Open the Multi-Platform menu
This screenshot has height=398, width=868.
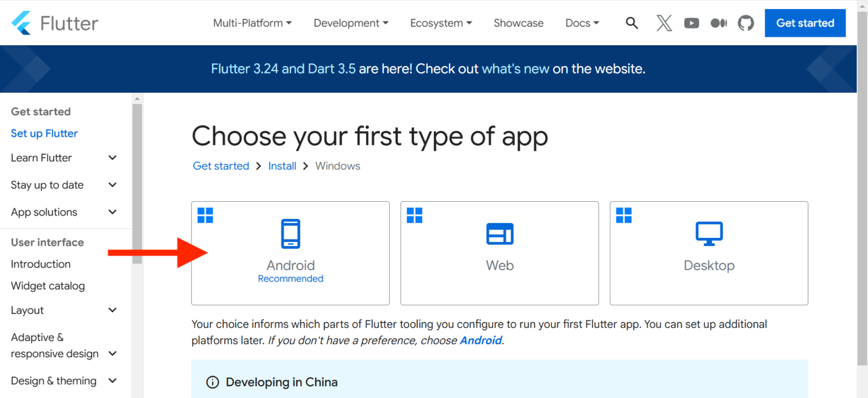coord(252,23)
